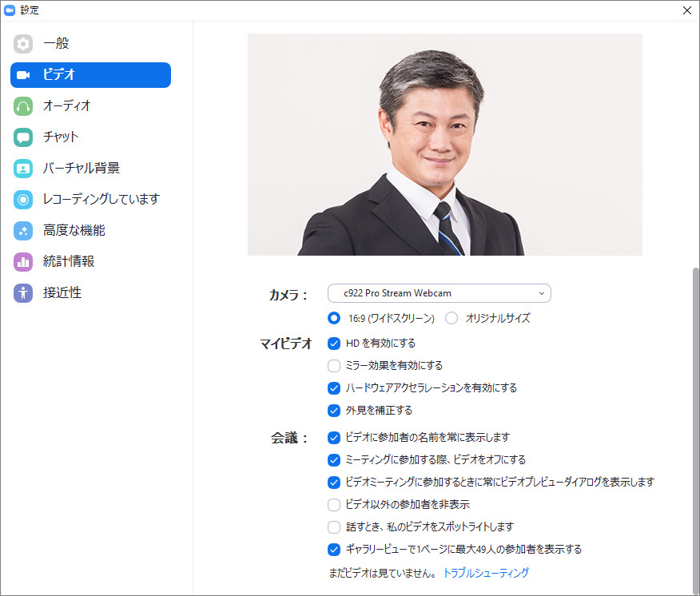
Task: Click the Accessibility (接近性) icon
Action: pos(23,292)
